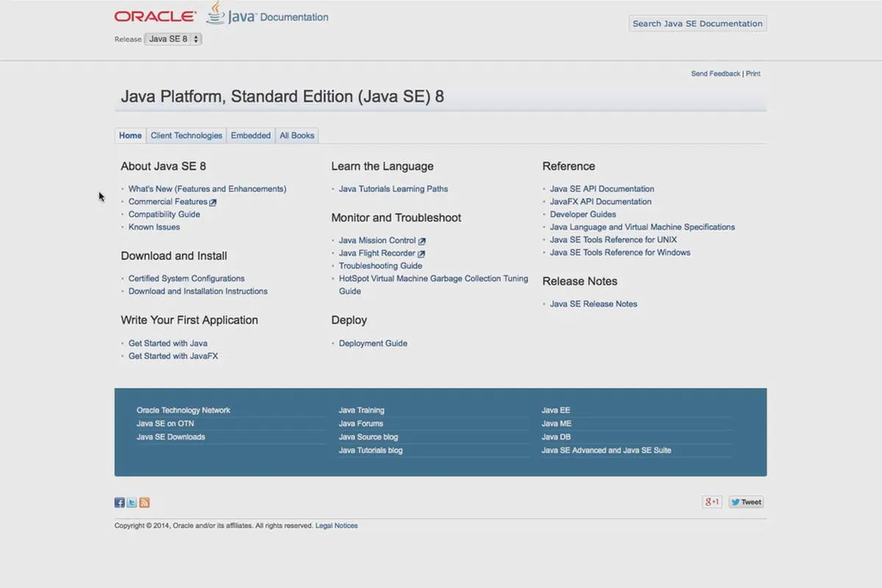The width and height of the screenshot is (882, 588).
Task: Open the Deployment Guide link
Action: point(373,343)
